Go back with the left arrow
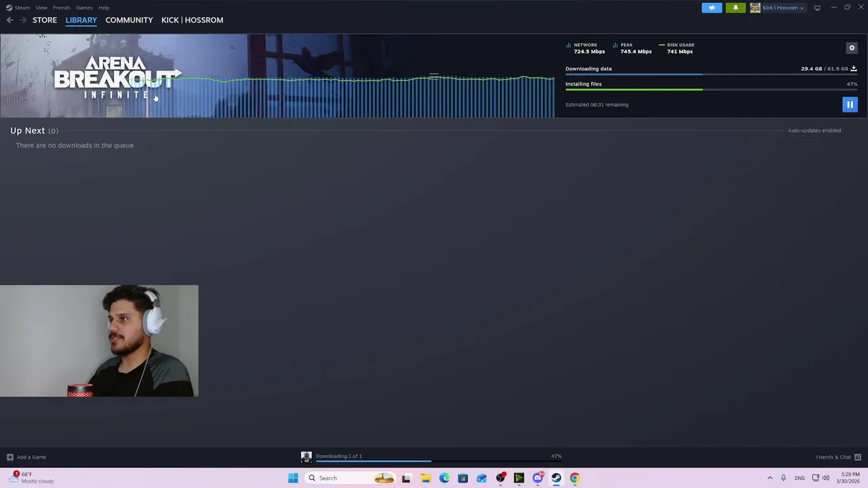The image size is (868, 488). coord(9,20)
